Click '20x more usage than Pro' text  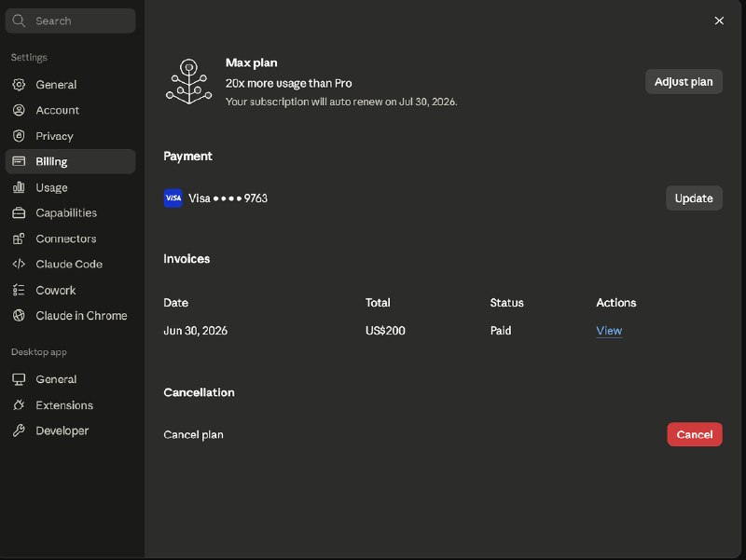coord(289,83)
